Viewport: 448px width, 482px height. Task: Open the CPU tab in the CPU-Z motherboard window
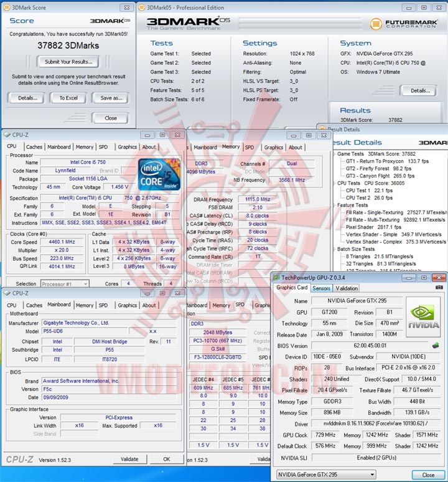pos(12,305)
